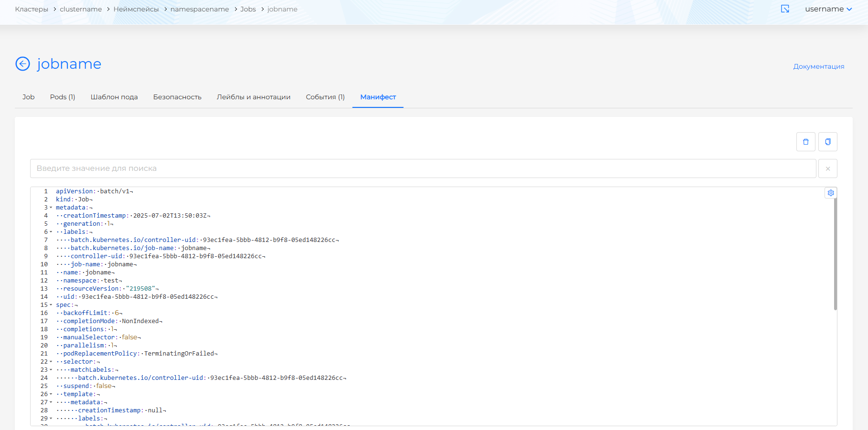Switch to the Безопасность tab

(x=177, y=97)
